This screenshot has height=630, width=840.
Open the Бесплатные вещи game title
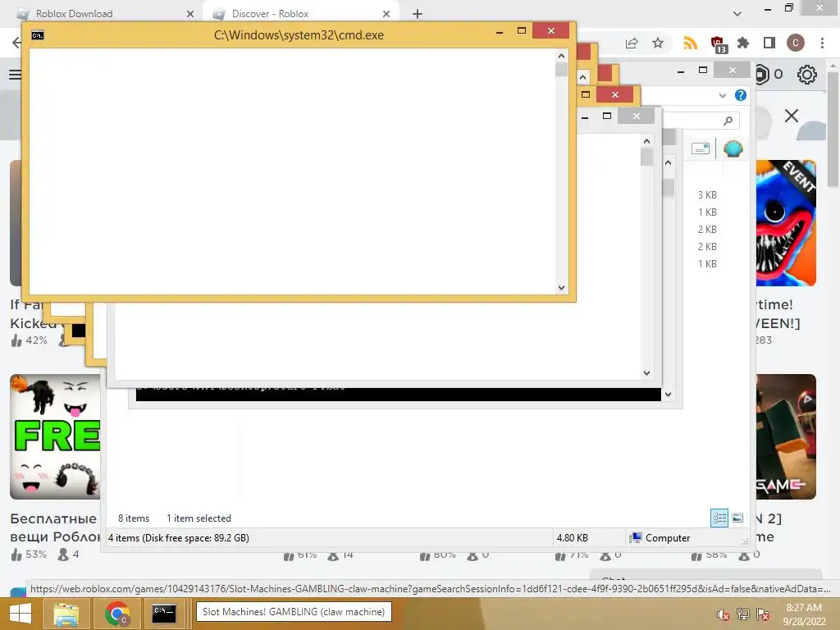(x=55, y=527)
